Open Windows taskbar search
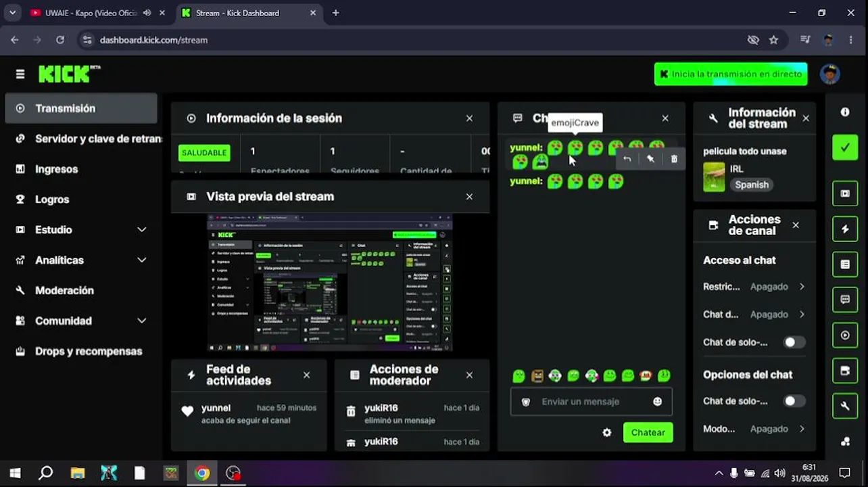Image resolution: width=868 pixels, height=487 pixels. point(45,473)
